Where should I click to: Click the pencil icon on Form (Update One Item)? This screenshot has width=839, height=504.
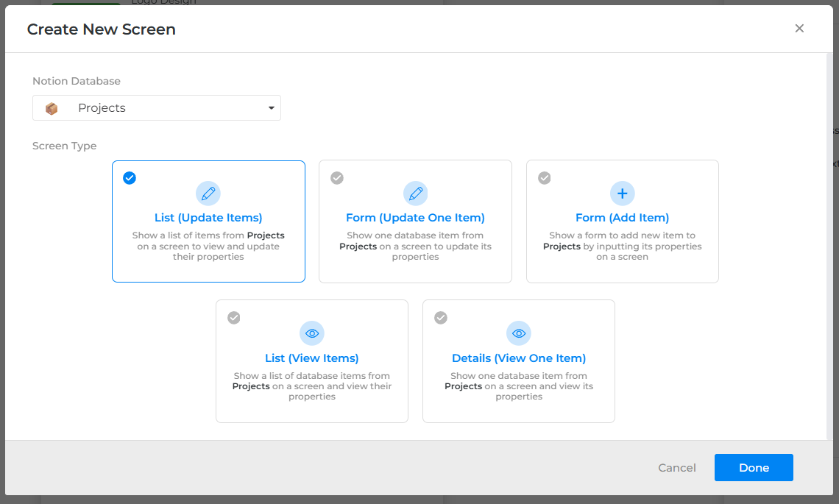click(x=415, y=193)
